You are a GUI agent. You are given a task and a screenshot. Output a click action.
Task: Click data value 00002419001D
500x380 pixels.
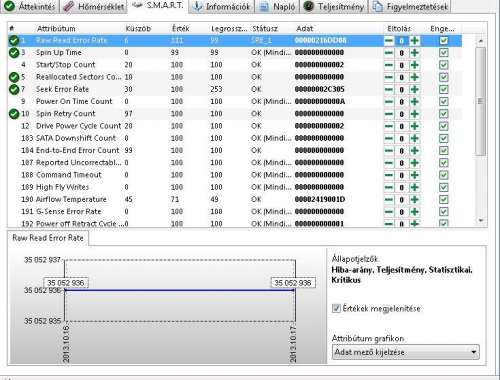coord(319,199)
